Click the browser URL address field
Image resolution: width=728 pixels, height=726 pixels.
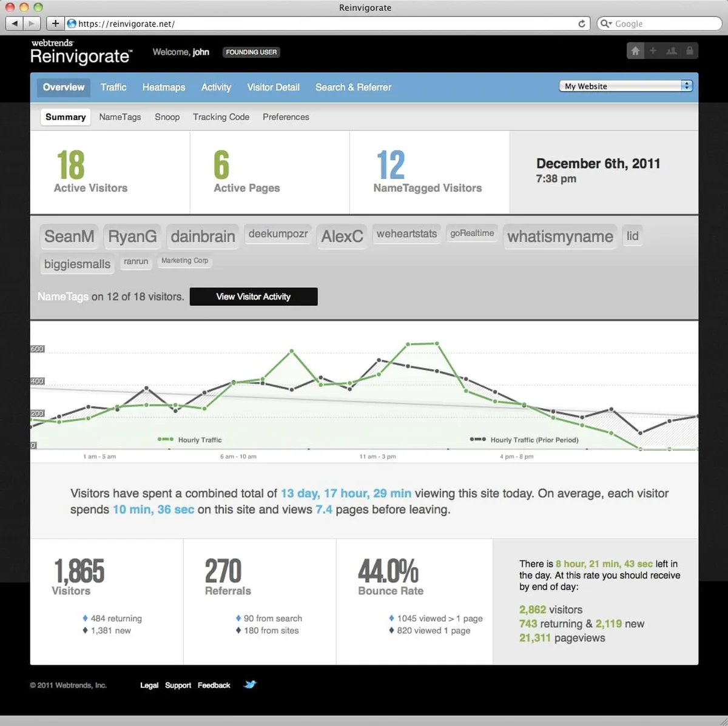328,24
